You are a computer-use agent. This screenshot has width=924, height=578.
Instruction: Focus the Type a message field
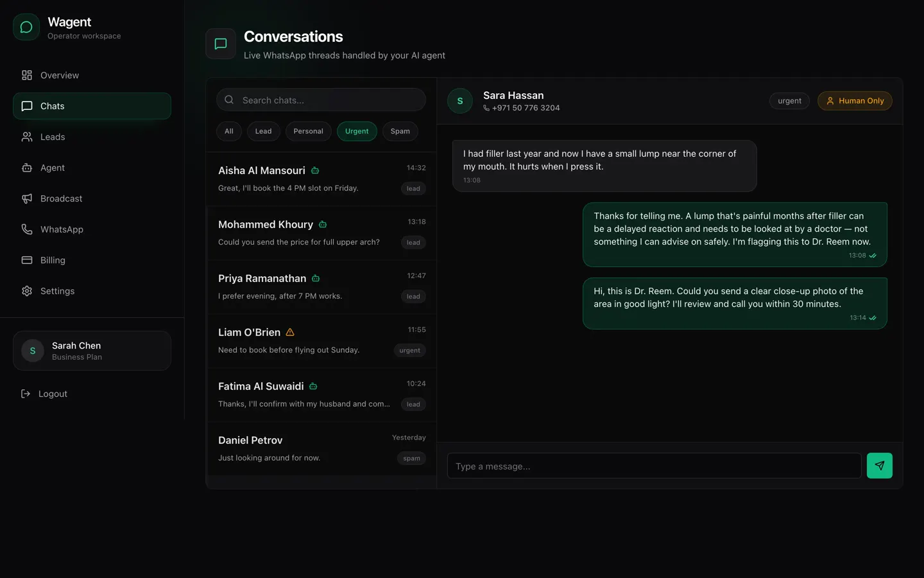654,466
